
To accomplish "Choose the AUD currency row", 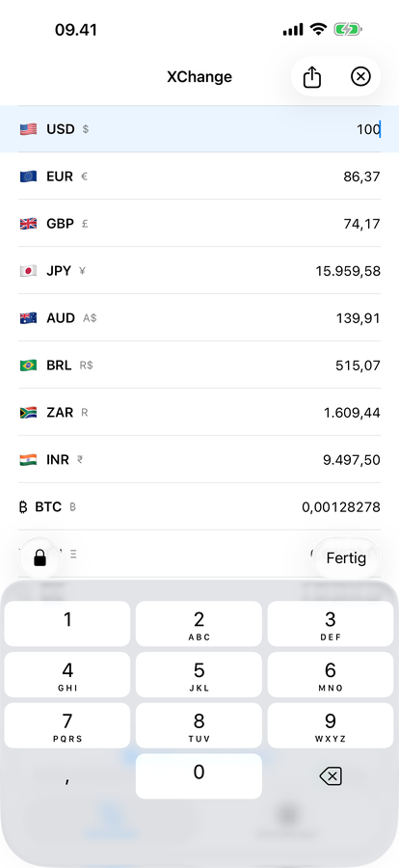I will 199,318.
